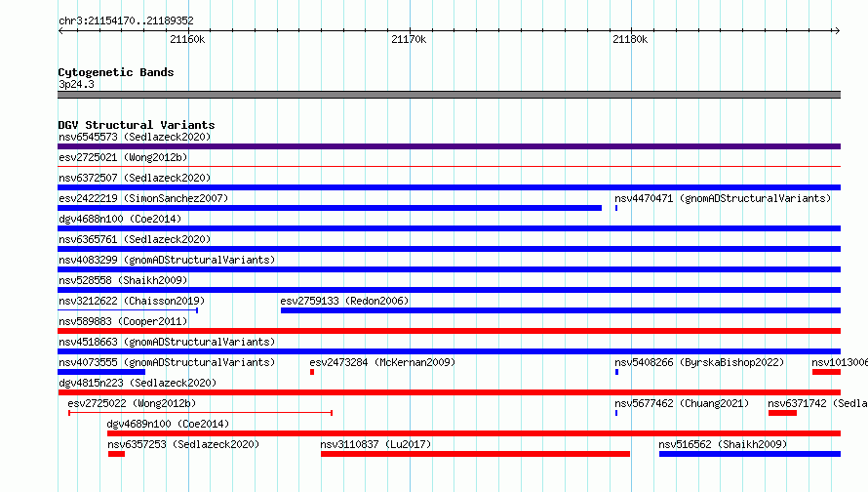Click the small blue nsv5677462 marker
Screen dimensions: 868x492
click(616, 413)
